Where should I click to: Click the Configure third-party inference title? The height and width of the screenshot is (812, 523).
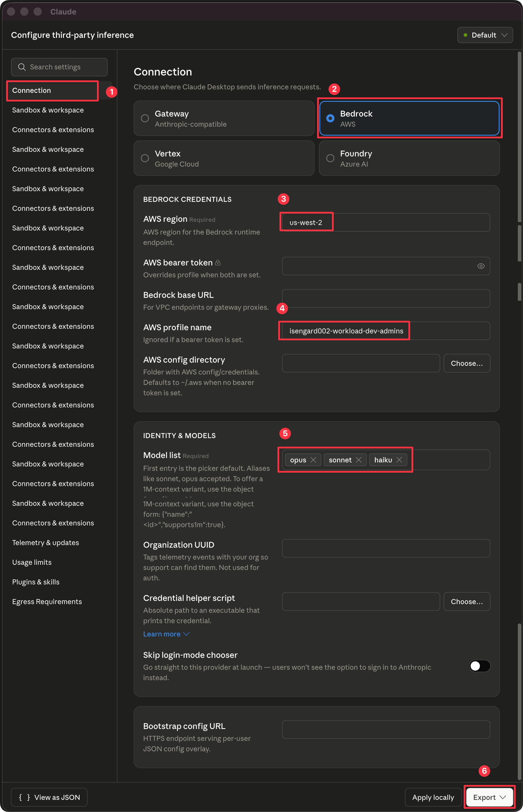72,35
